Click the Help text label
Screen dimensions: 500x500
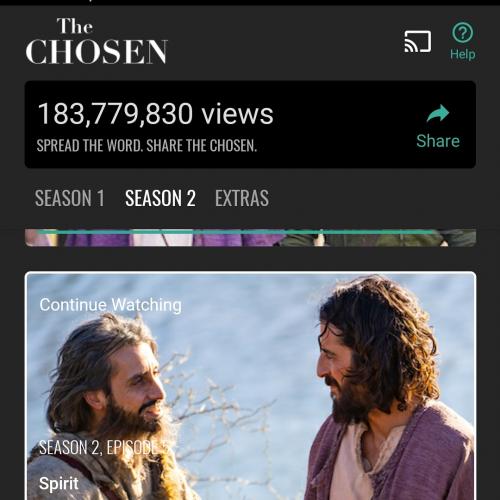coord(463,54)
